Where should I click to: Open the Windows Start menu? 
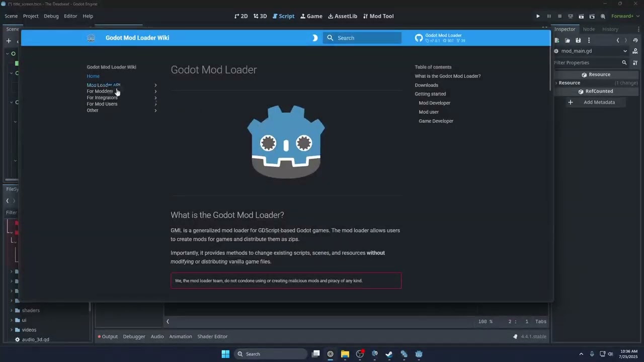pyautogui.click(x=225, y=354)
